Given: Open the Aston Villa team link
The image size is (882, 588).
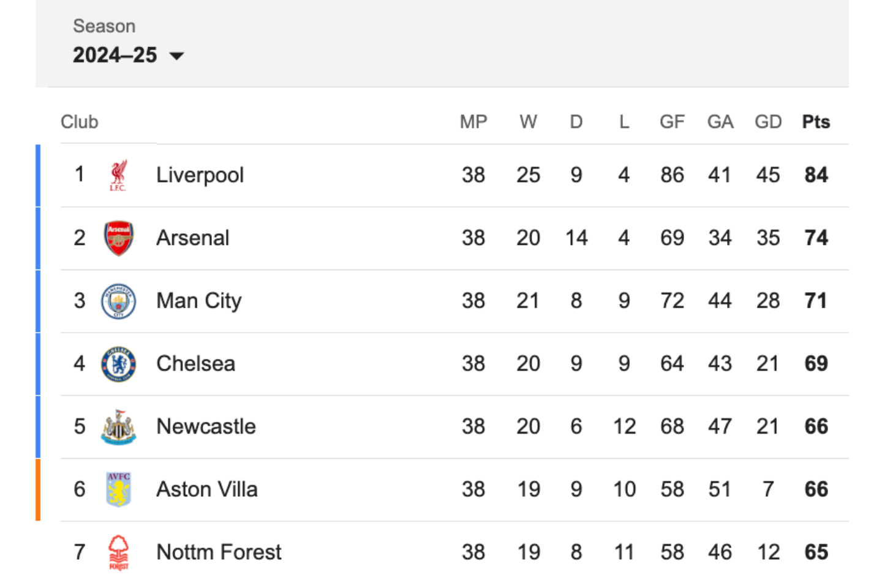Looking at the screenshot, I should [206, 489].
